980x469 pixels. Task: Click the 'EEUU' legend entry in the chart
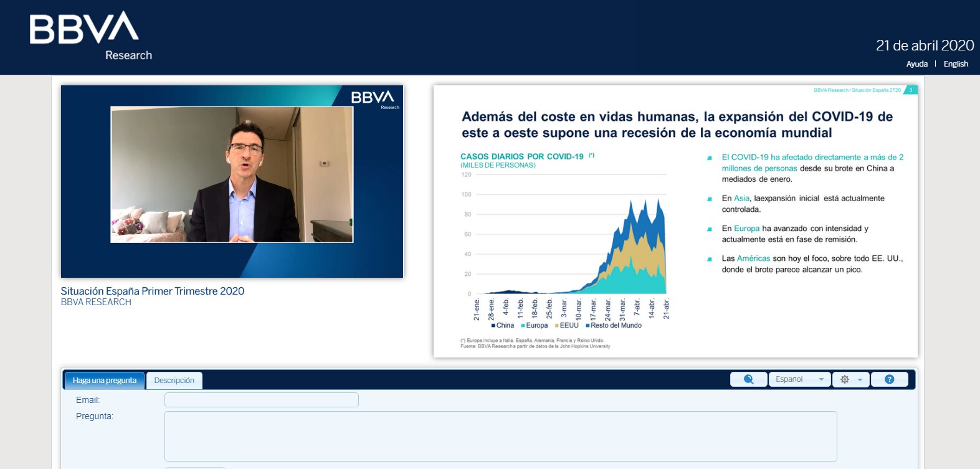point(567,326)
